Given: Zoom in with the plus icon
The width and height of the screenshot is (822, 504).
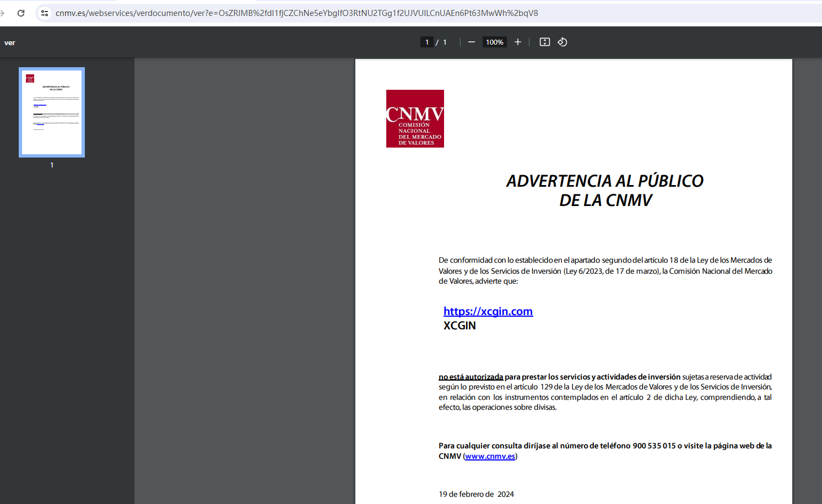Looking at the screenshot, I should 518,42.
